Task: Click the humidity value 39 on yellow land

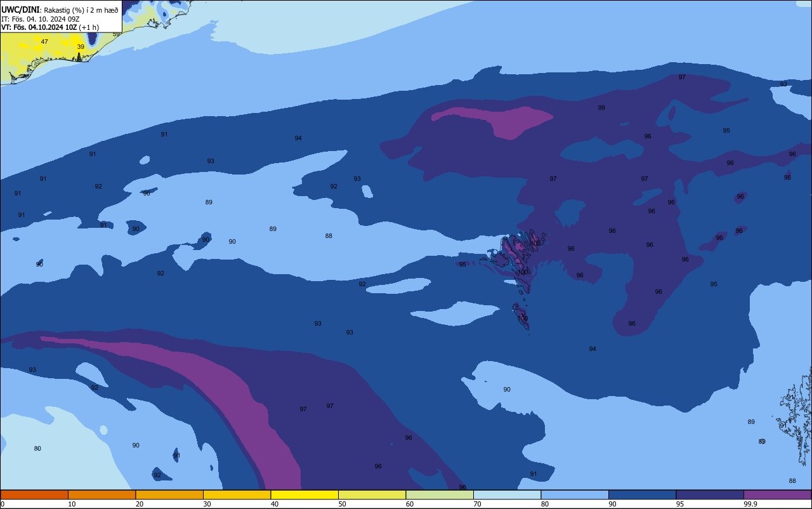Action: click(x=81, y=47)
